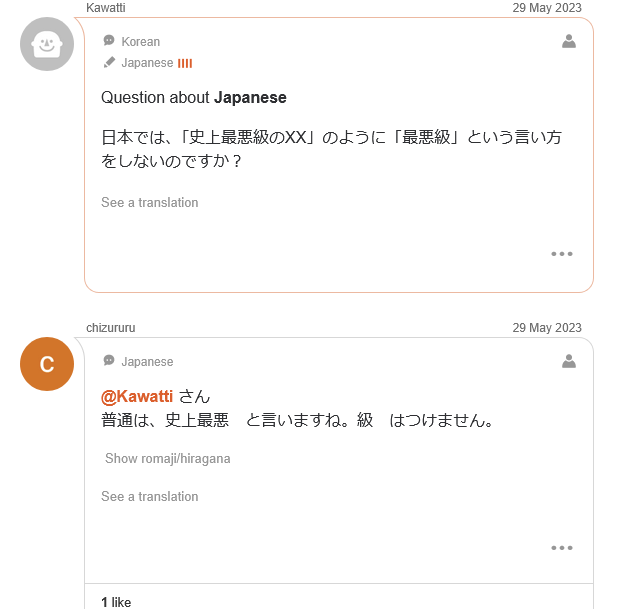Screen dimensions: 628x609
Task: Click the person icon in Kawatti's post
Action: pyautogui.click(x=569, y=41)
